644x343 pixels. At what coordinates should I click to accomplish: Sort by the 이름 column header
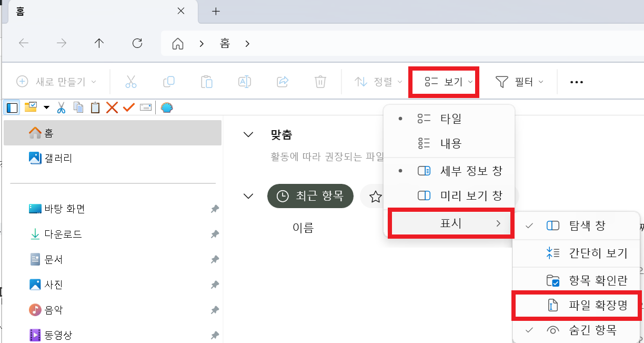tap(303, 228)
